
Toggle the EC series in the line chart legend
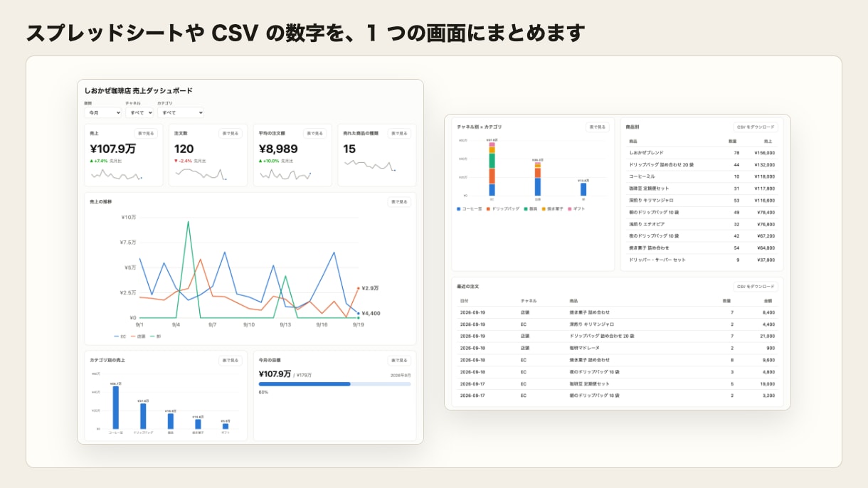click(x=120, y=336)
